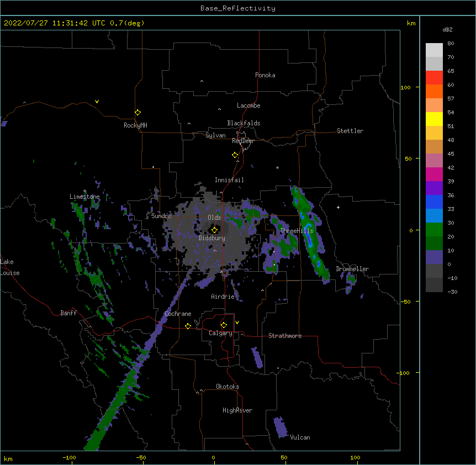Viewport: 476px width, 465px height.
Task: Click the yellow diamond marker above RockyMH
Action: tap(137, 113)
